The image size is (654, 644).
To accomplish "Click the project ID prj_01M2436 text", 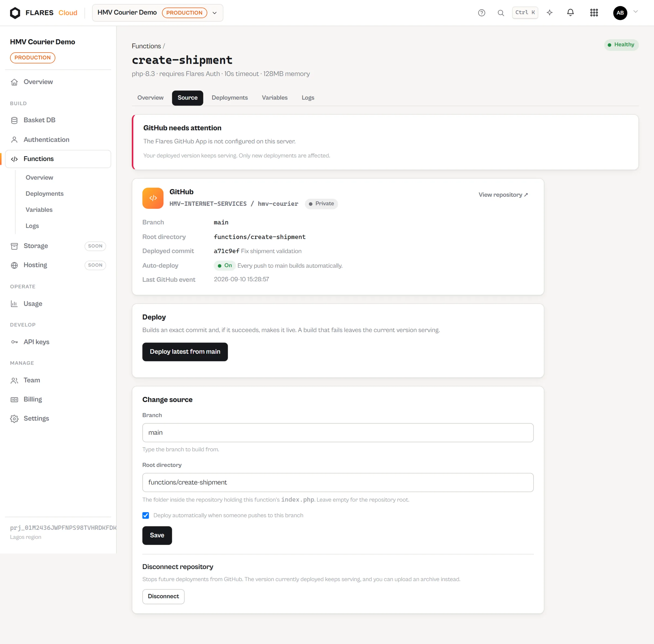I will click(x=63, y=528).
